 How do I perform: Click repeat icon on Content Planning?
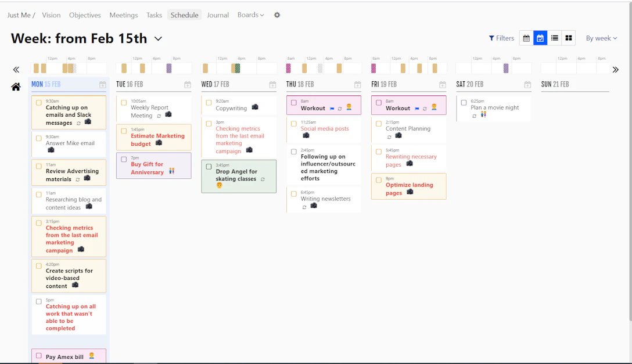click(389, 137)
